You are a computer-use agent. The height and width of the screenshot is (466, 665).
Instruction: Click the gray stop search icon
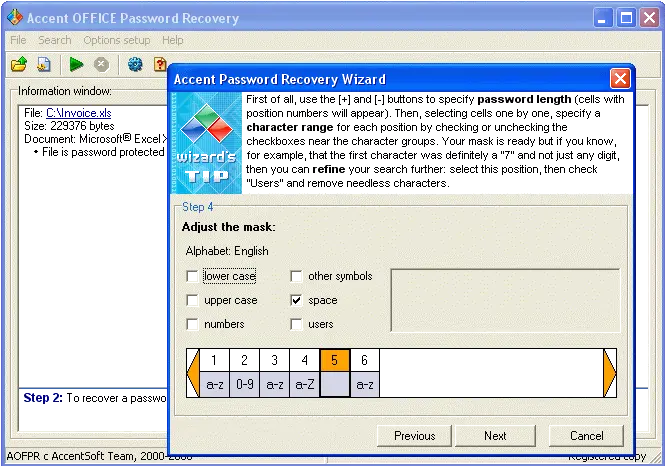pyautogui.click(x=101, y=64)
